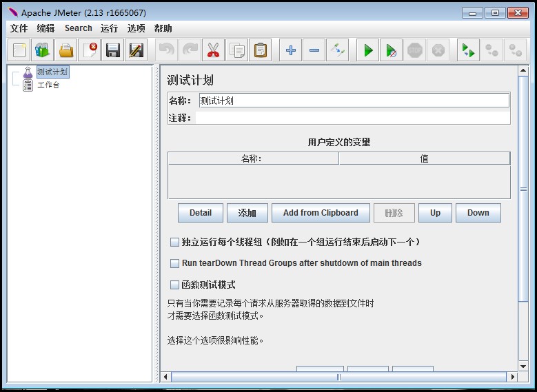Click the Save floppy disk icon
The image size is (537, 392).
[113, 50]
